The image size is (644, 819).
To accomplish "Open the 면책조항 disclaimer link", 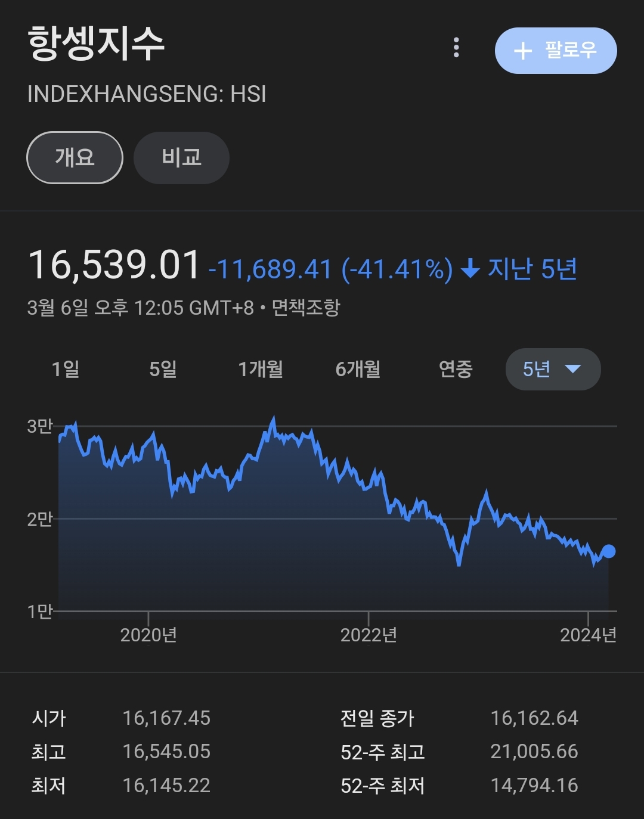I will [x=306, y=308].
